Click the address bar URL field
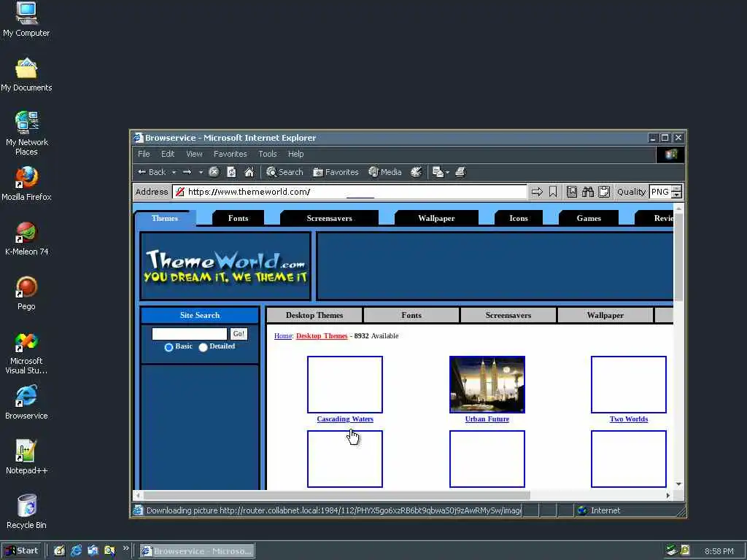Viewport: 747px width, 560px height. pos(350,192)
